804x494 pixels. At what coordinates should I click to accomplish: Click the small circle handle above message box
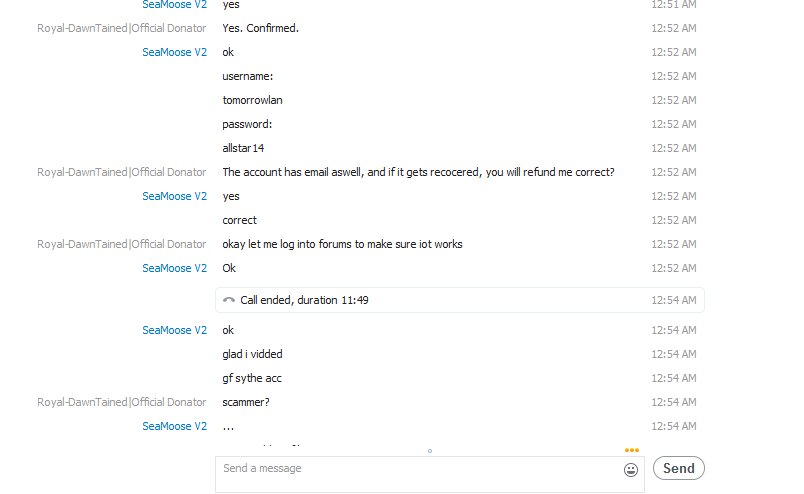pos(430,451)
